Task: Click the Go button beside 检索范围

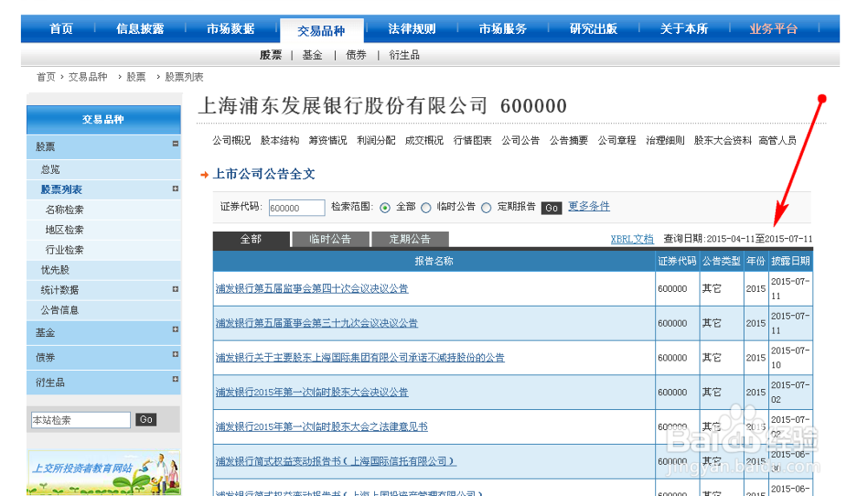Action: (551, 208)
